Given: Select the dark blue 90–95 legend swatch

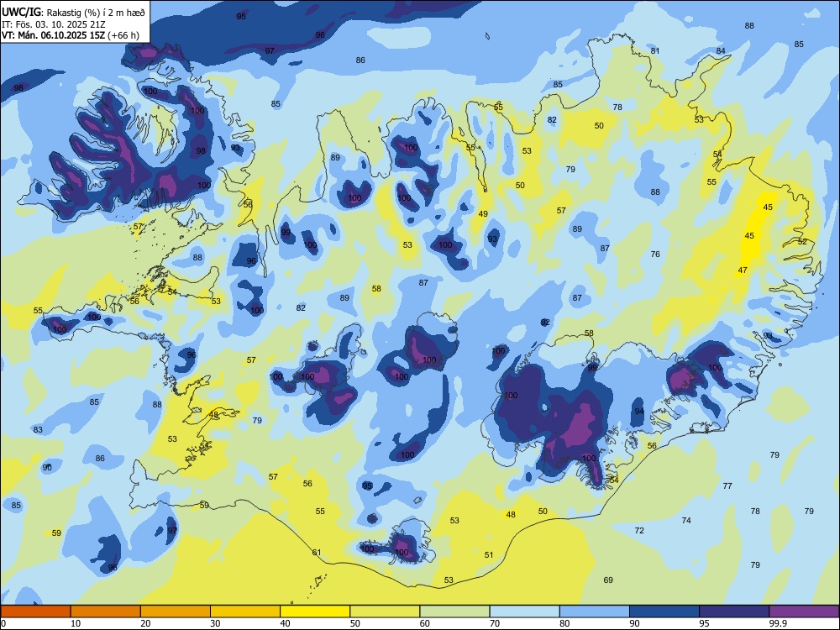Looking at the screenshot, I should [x=664, y=612].
